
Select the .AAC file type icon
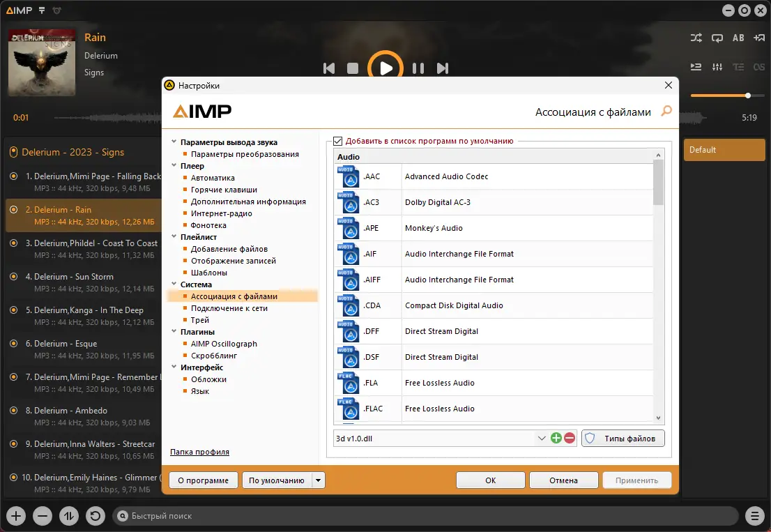click(x=348, y=176)
